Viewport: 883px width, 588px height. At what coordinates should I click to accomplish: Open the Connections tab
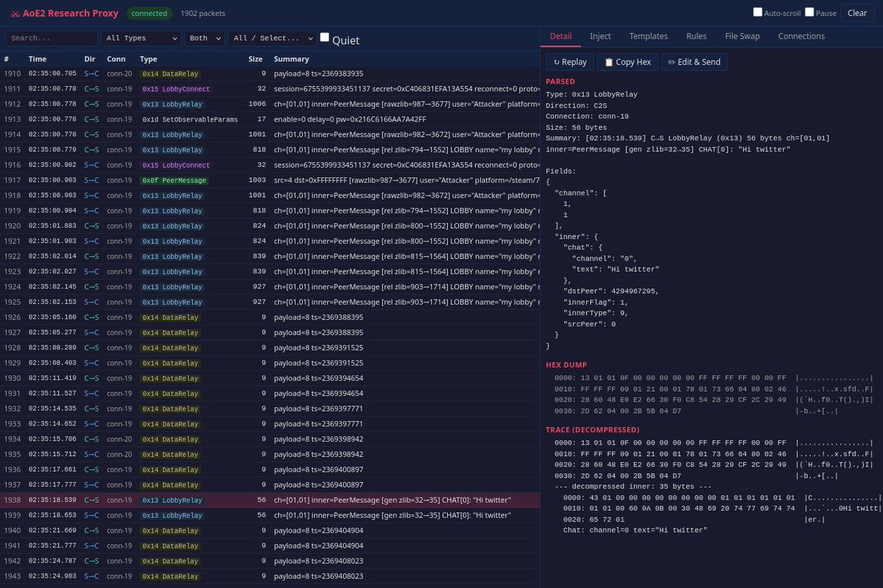tap(801, 36)
